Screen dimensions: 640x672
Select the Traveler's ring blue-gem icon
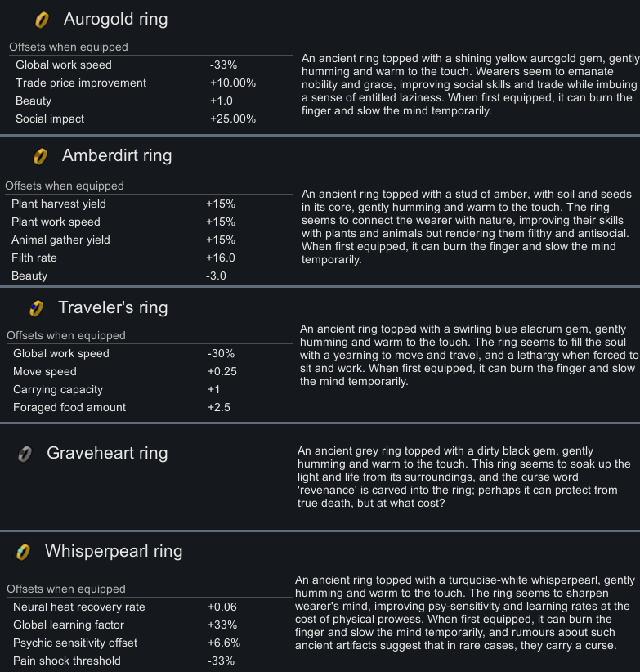[37, 308]
